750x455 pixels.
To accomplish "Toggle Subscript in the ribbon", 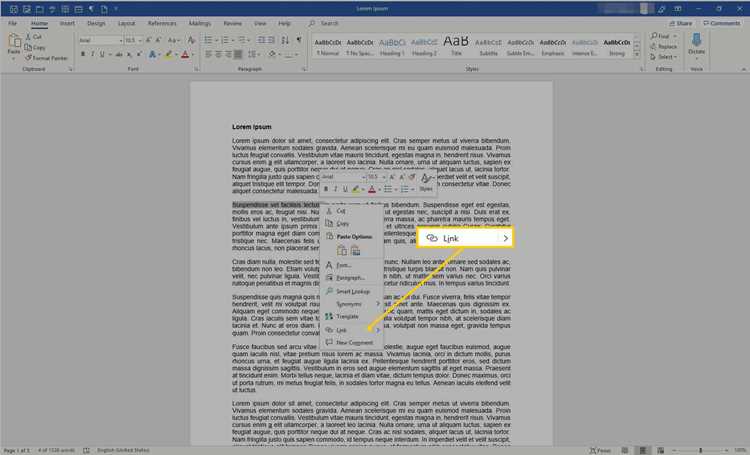I will [129, 55].
